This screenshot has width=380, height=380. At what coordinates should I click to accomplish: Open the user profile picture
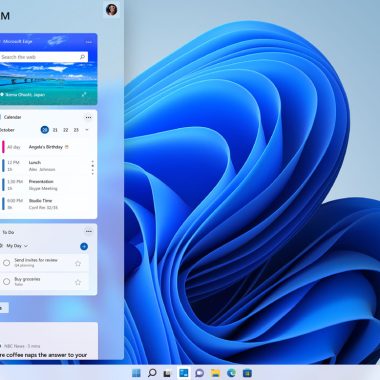click(x=112, y=10)
